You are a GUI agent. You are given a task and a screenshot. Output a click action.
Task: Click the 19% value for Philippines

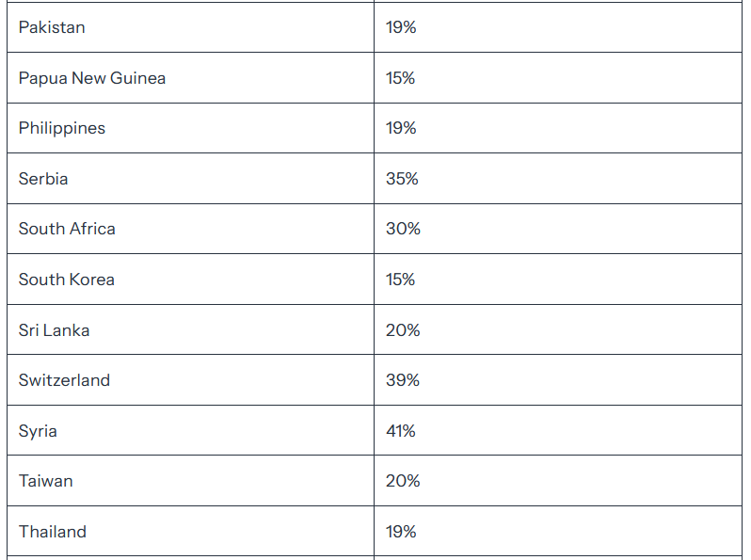pyautogui.click(x=401, y=128)
